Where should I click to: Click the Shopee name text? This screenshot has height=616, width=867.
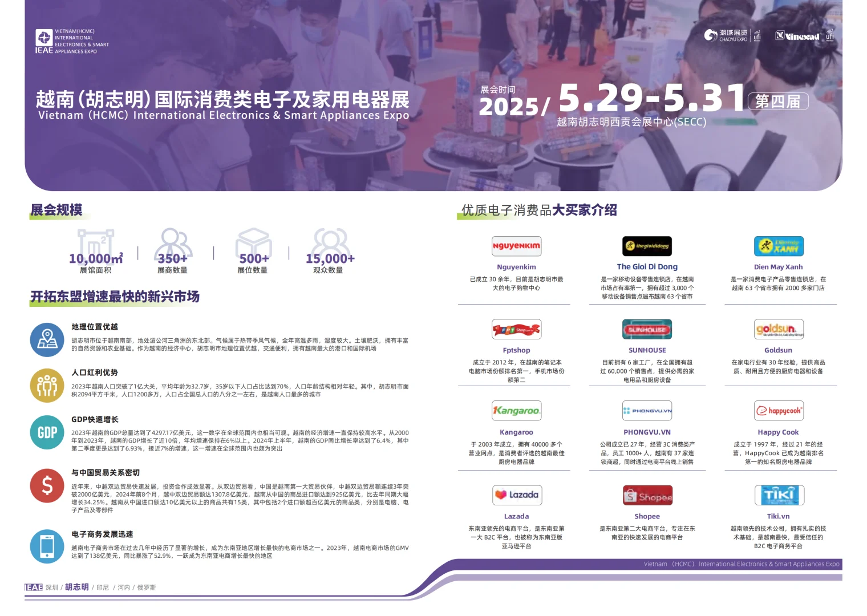pos(647,516)
